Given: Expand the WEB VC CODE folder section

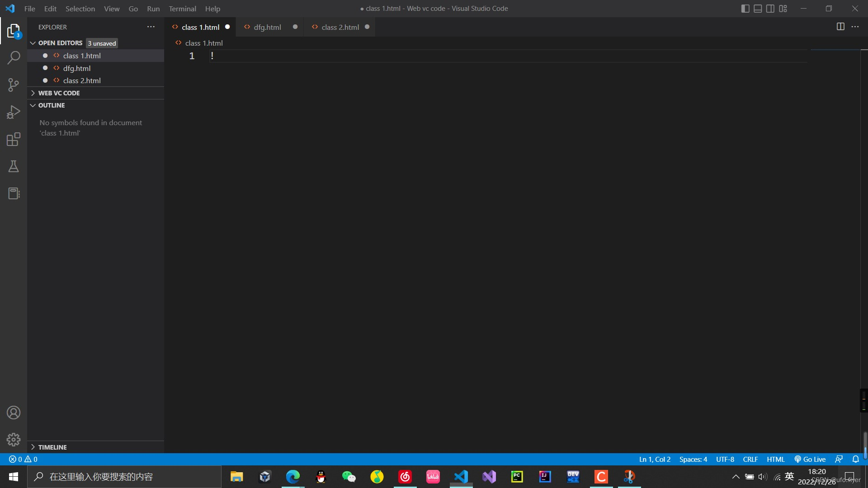Looking at the screenshot, I should (x=59, y=93).
